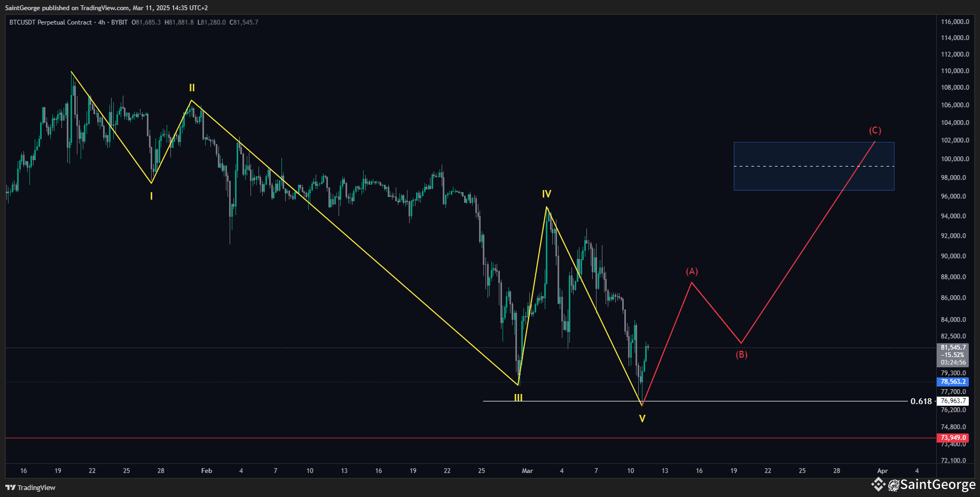Click the 79,300.0 price axis label
Screen dimensions: 980x497
tap(953, 373)
